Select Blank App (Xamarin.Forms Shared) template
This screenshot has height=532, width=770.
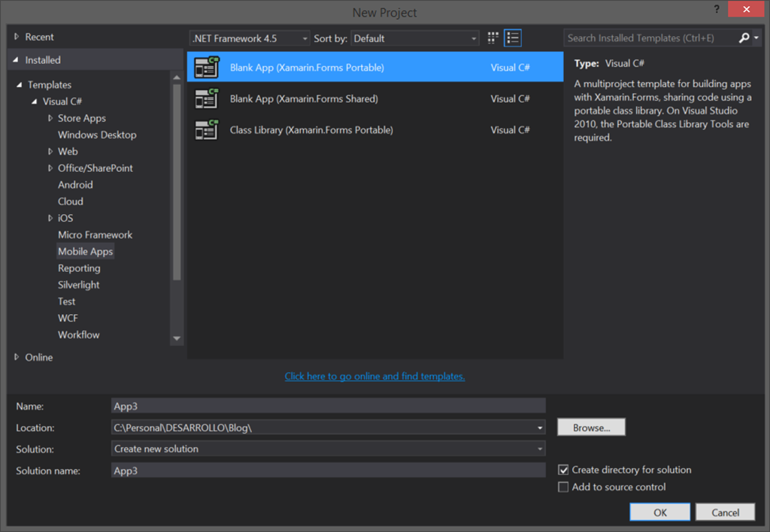[376, 98]
